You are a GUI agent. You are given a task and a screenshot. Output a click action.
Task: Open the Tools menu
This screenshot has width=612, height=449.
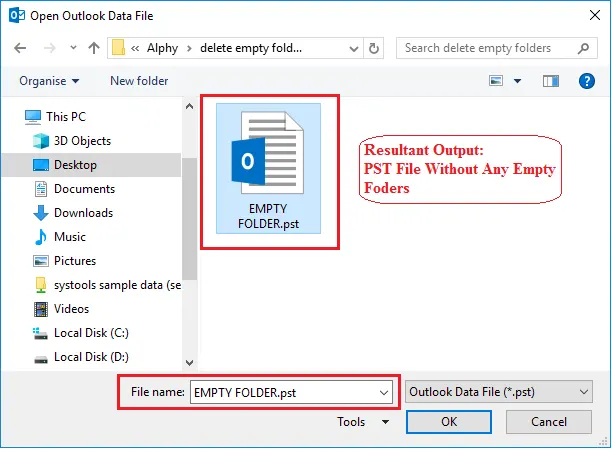click(x=351, y=422)
